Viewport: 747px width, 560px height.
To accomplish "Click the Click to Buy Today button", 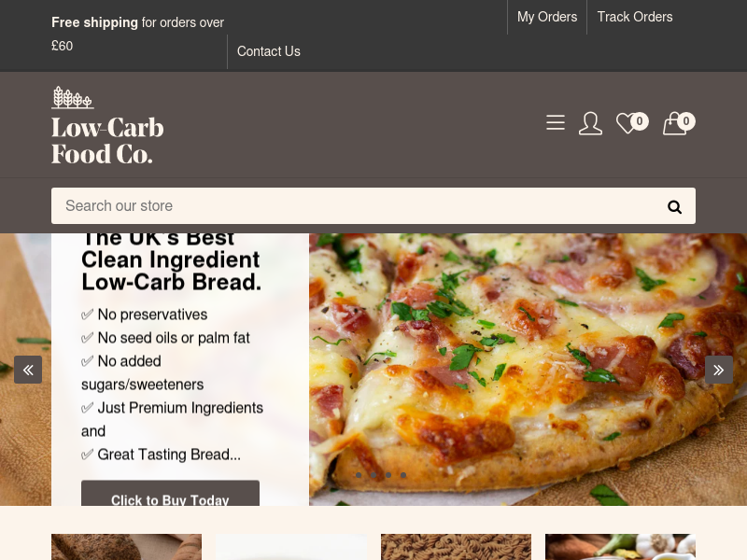I will pos(170,494).
